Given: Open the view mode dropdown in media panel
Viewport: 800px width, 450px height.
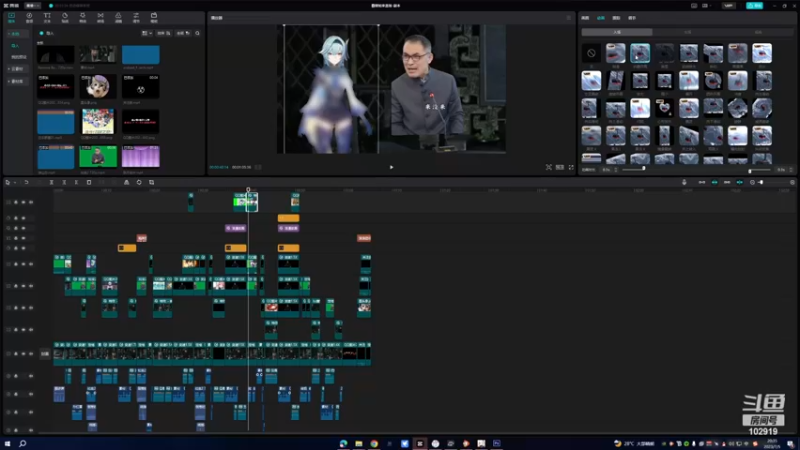Looking at the screenshot, I should [x=146, y=33].
